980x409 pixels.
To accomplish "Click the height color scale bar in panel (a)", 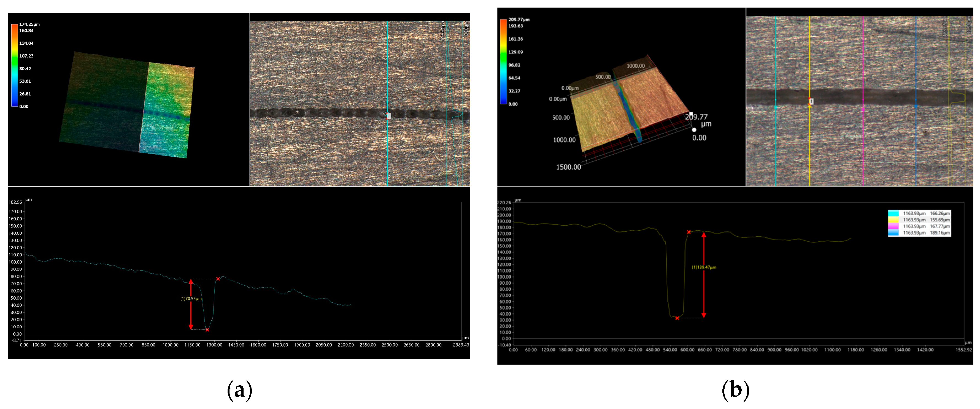I will coord(14,65).
